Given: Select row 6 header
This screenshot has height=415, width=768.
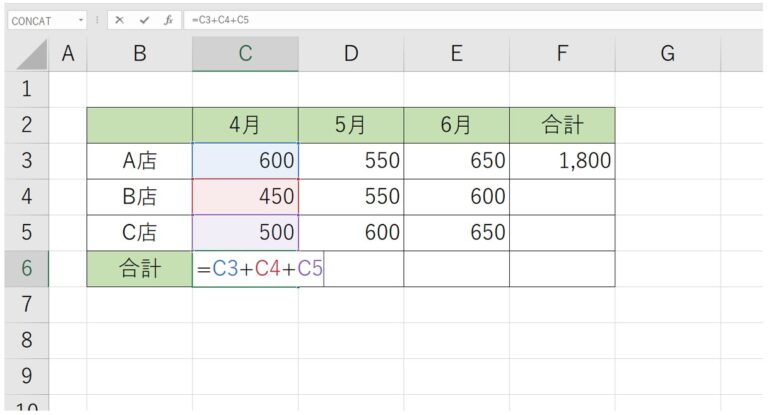Looking at the screenshot, I should 27,269.
